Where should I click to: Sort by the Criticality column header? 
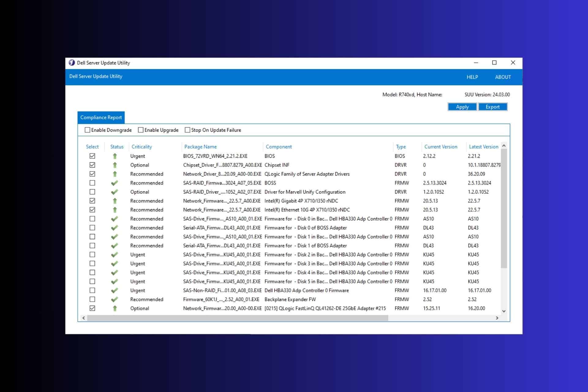tap(141, 147)
